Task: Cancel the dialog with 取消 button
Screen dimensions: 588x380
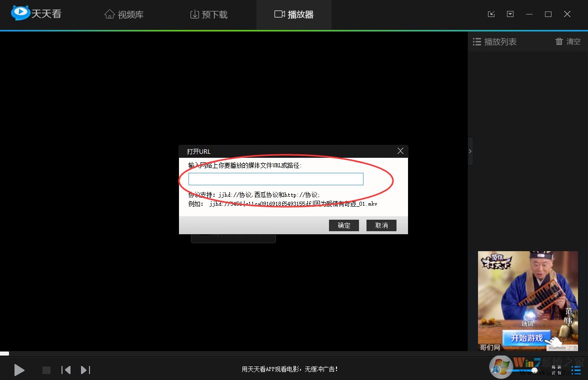Action: (381, 225)
